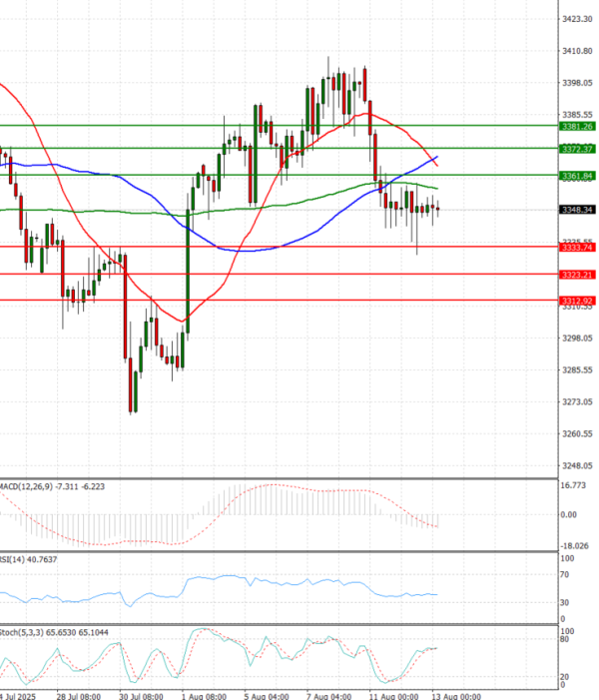Click the 3381.26 green resistance price label
The width and height of the screenshot is (599, 700).
578,127
